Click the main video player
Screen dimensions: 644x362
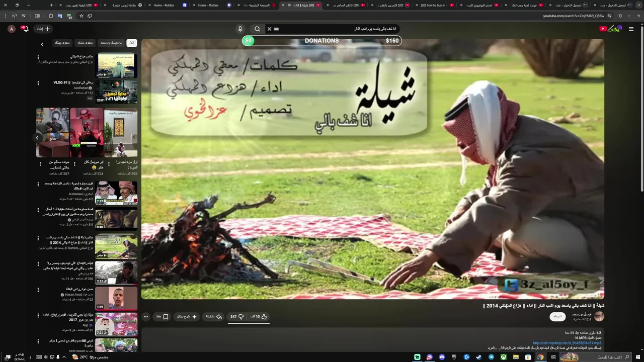tap(372, 169)
